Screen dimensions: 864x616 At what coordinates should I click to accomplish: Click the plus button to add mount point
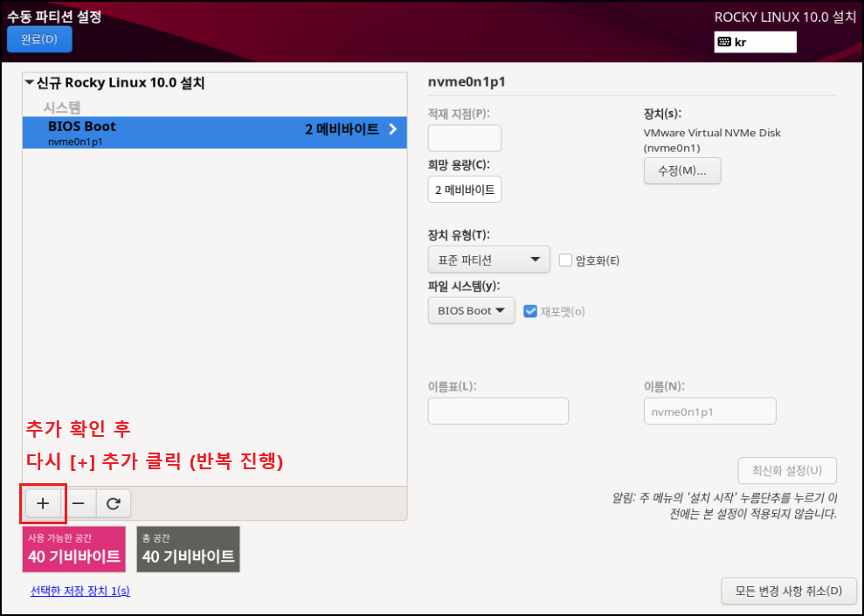click(x=43, y=503)
